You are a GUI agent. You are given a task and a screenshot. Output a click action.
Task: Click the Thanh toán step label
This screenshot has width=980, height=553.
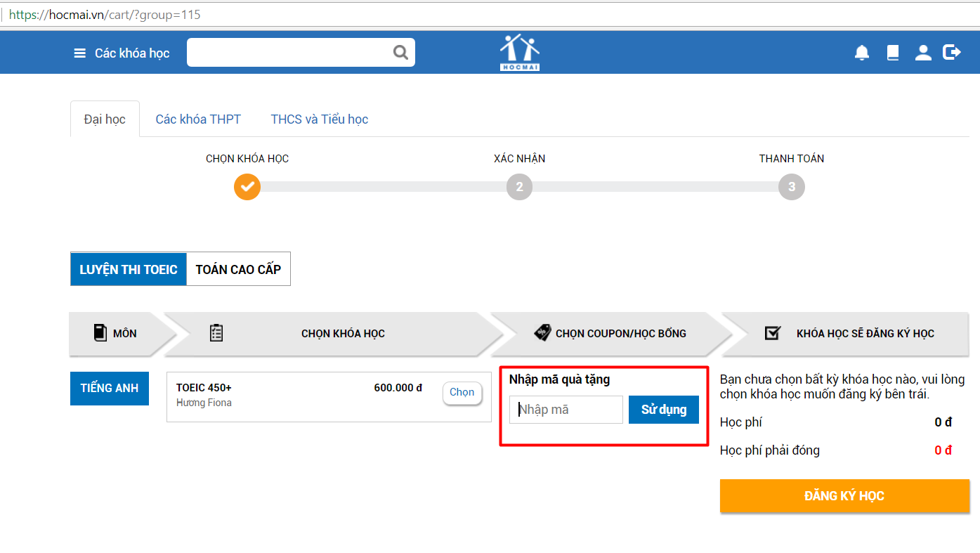click(x=792, y=159)
